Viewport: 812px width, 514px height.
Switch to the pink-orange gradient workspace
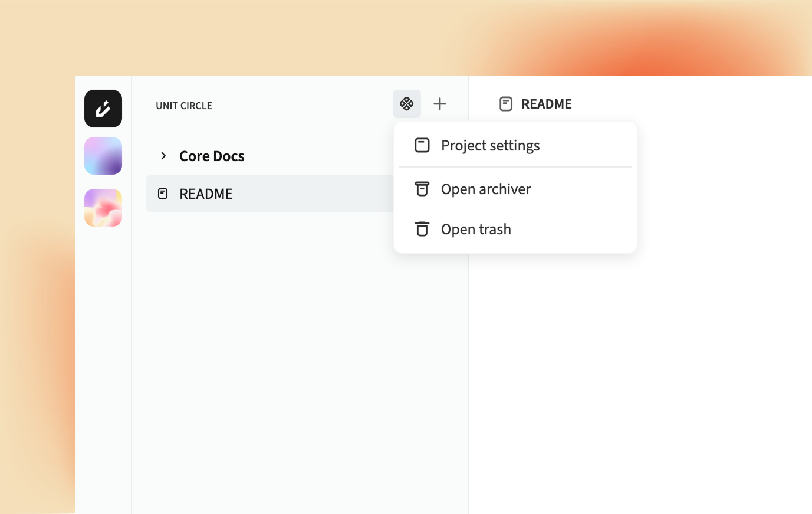click(x=103, y=208)
